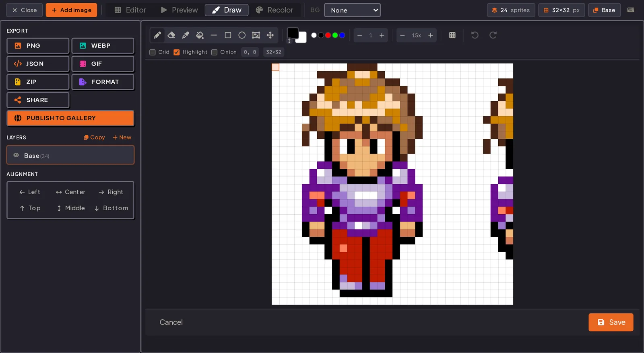Screen dimensions: 644x353
Task: Click the SHARE button
Action: coord(38,100)
